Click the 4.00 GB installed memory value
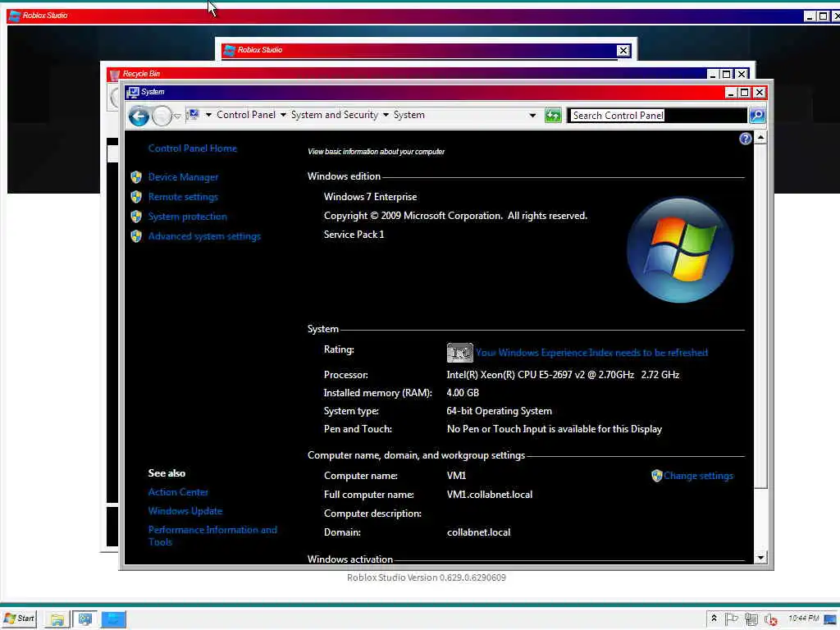Image resolution: width=840 pixels, height=630 pixels. pos(463,393)
